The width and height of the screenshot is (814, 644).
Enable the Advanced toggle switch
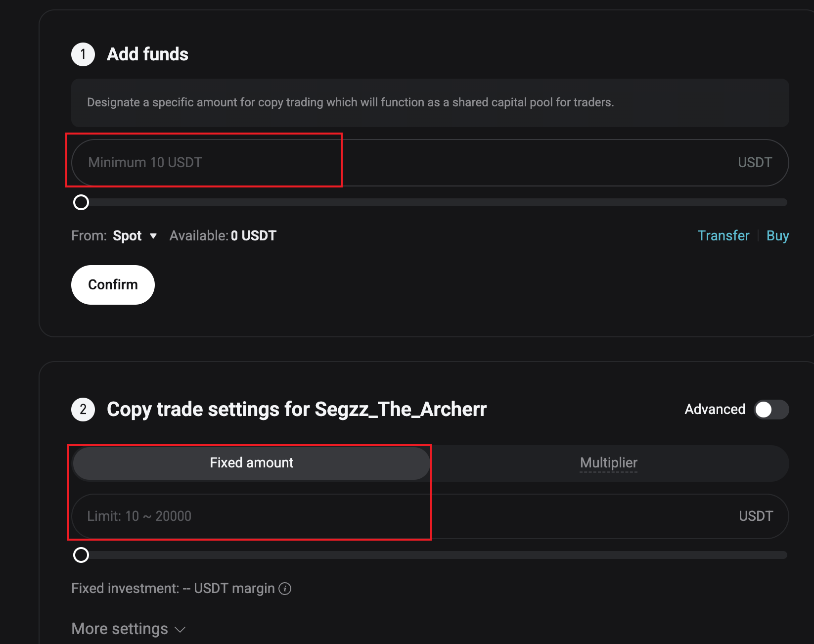click(x=770, y=410)
